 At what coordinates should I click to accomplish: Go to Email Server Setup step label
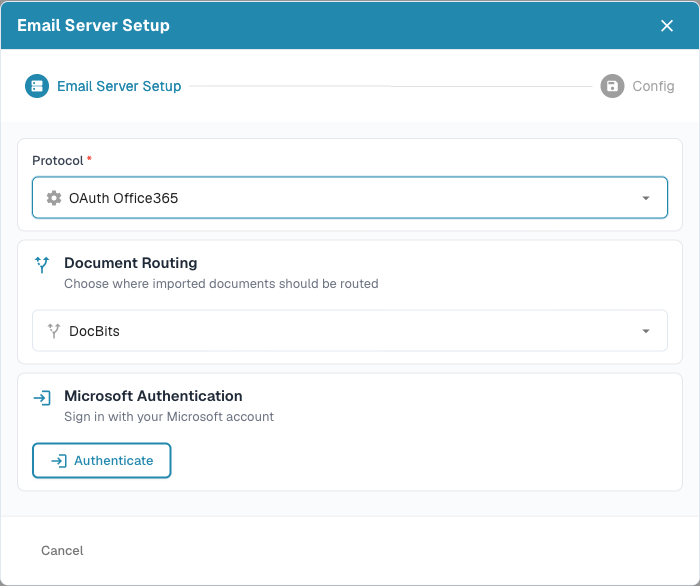pyautogui.click(x=119, y=86)
